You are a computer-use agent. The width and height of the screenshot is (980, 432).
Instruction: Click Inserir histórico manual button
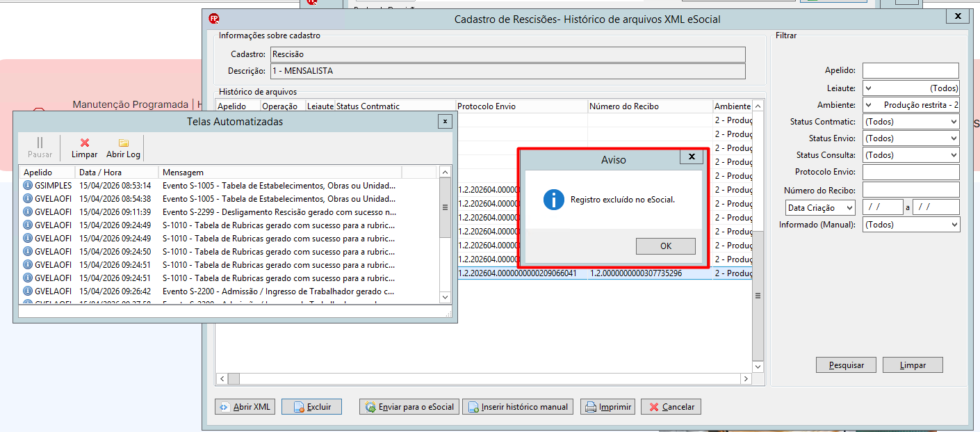(518, 407)
